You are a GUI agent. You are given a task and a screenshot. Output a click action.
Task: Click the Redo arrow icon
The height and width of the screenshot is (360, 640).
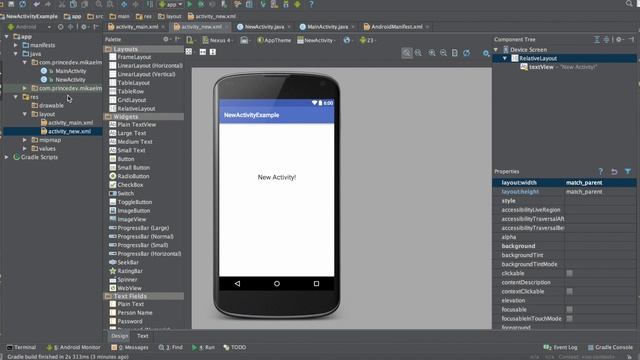point(48,4)
